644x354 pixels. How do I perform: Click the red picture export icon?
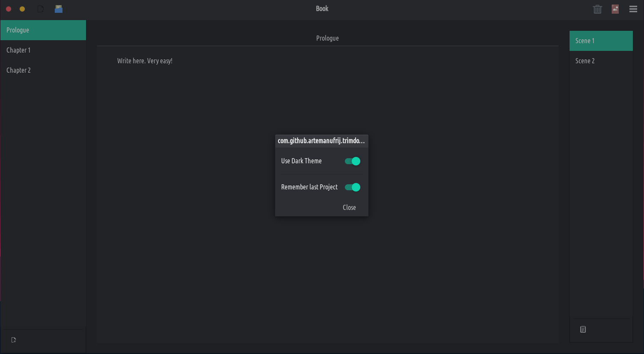point(615,9)
